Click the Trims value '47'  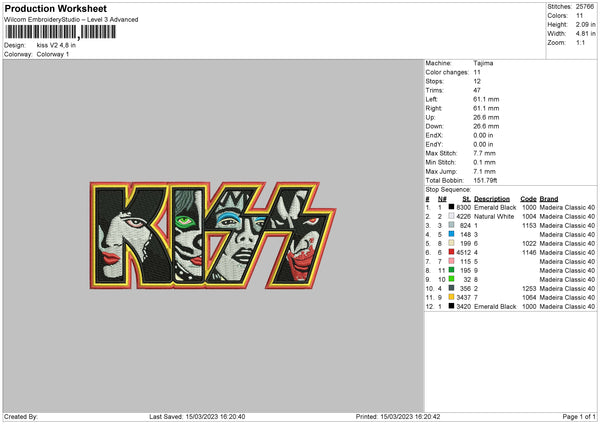click(477, 90)
